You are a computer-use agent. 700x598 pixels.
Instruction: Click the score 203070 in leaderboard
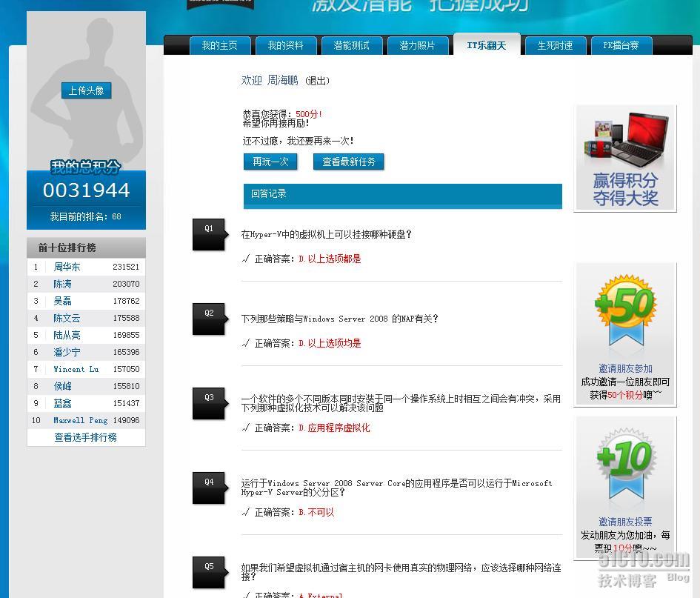[126, 284]
